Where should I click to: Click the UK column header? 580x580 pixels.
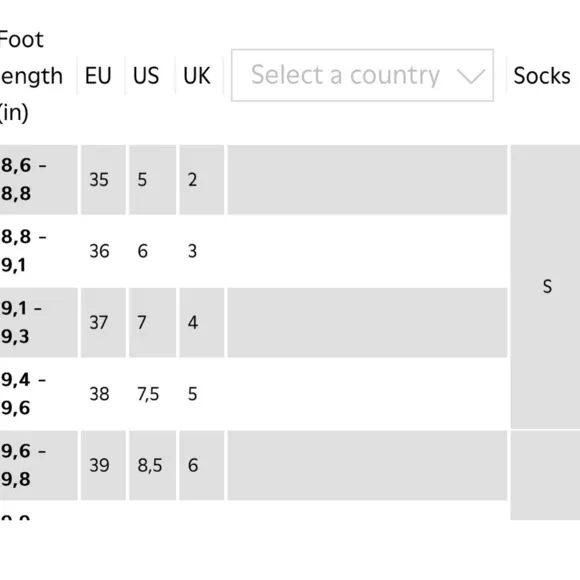197,75
